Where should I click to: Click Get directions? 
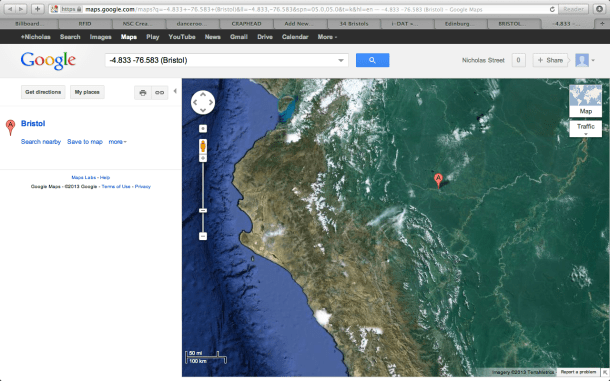pos(43,92)
